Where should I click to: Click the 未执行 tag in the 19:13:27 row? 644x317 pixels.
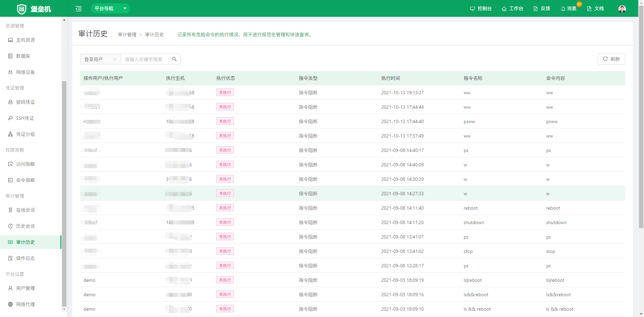tap(225, 93)
